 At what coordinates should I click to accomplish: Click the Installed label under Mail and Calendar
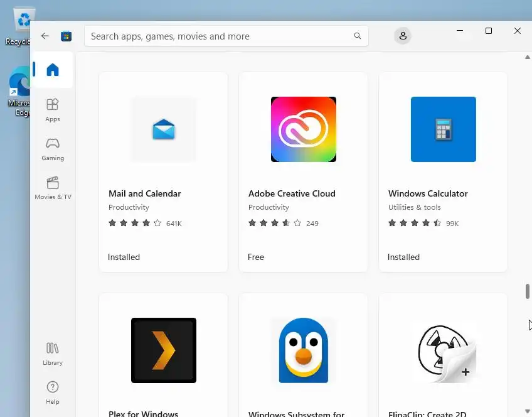124,257
